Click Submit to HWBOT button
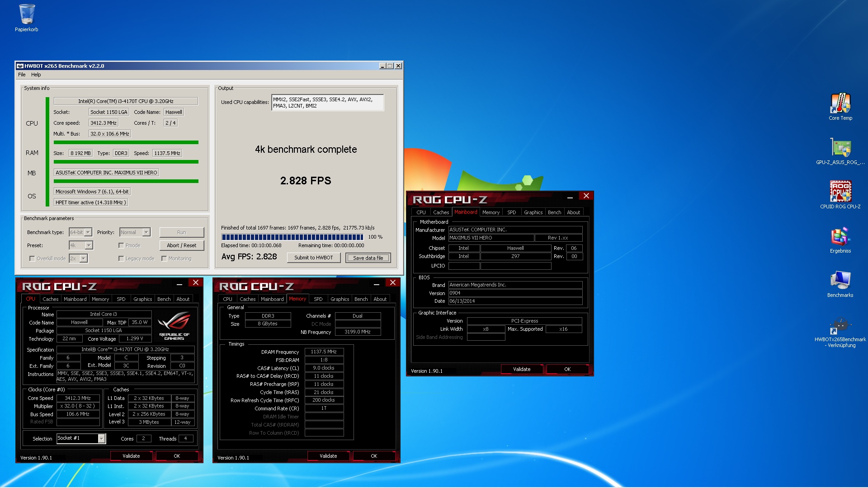The width and height of the screenshot is (868, 488). pyautogui.click(x=313, y=258)
